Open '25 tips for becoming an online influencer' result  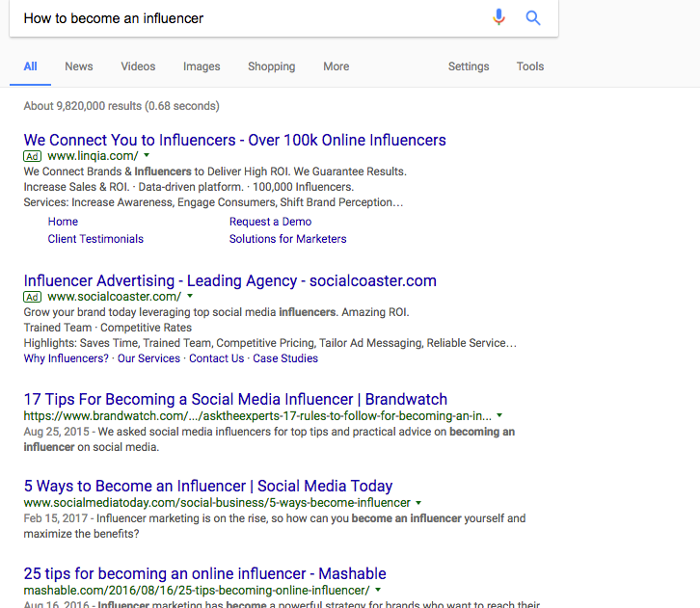205,573
